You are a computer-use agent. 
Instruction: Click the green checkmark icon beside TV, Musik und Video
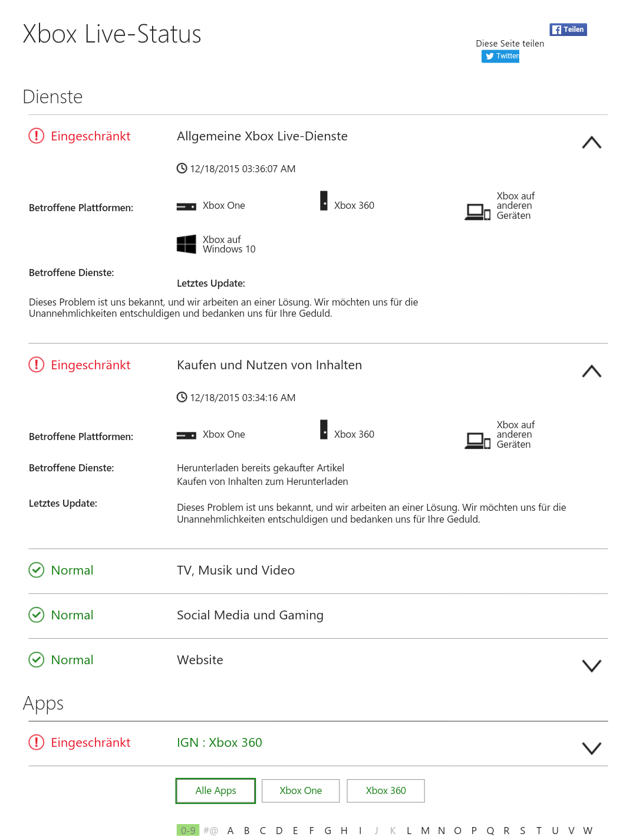37,570
